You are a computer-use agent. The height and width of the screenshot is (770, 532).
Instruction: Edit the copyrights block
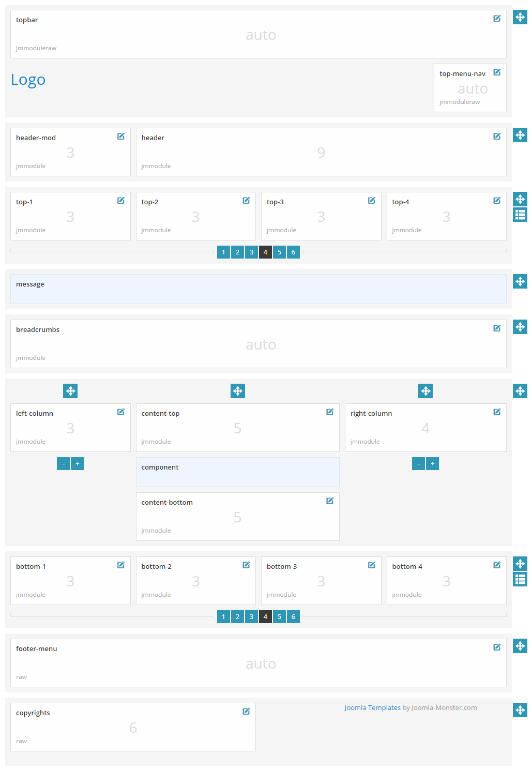tap(246, 712)
